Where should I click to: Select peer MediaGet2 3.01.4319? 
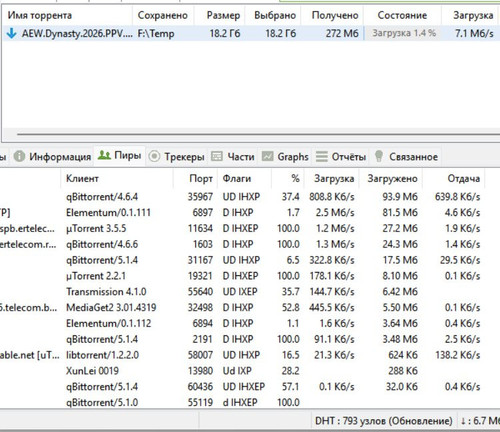(x=111, y=307)
